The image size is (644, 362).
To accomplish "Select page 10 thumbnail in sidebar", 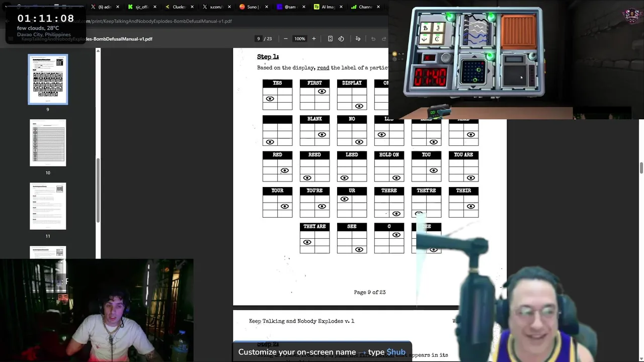I will coord(48,143).
